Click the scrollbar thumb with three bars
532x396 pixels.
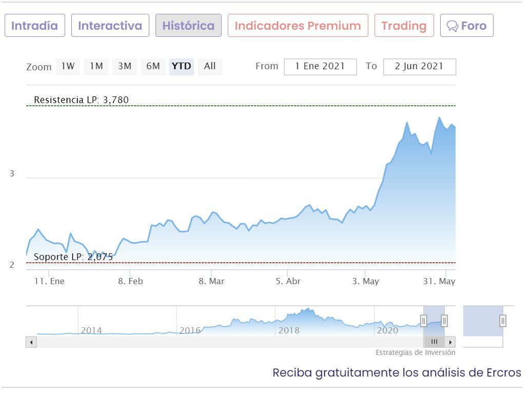click(434, 342)
